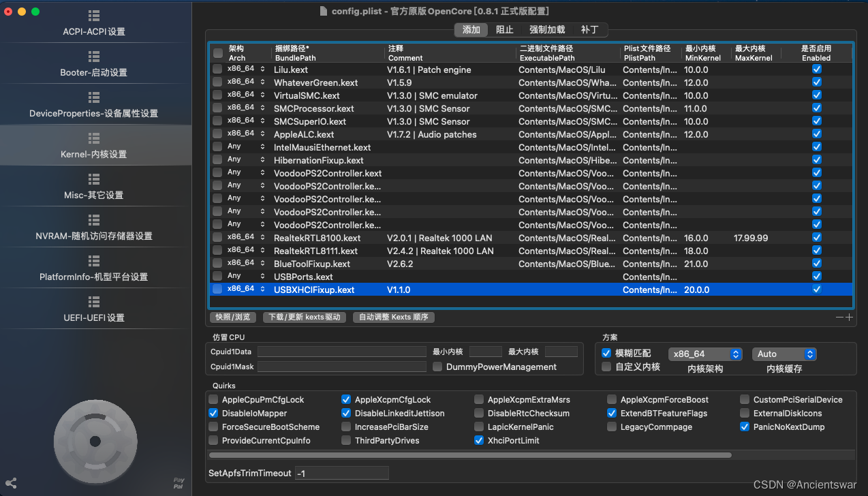Open the Misc section list icon
Image resolution: width=868 pixels, height=496 pixels.
pos(94,180)
